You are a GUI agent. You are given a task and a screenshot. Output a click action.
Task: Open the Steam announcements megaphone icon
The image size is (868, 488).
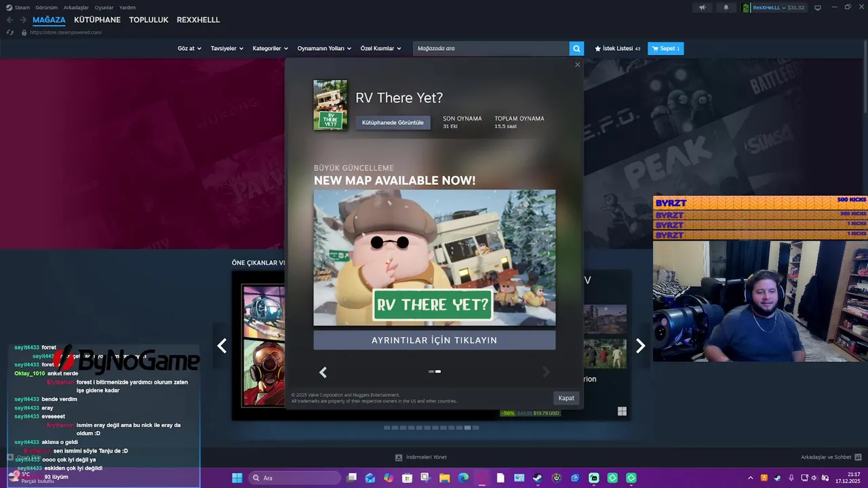pyautogui.click(x=703, y=7)
